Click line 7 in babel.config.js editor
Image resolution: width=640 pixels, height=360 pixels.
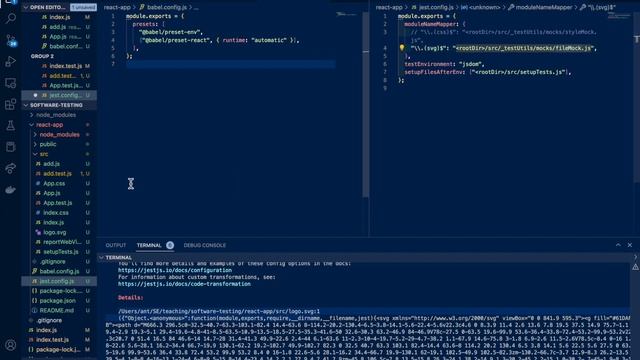coord(231,64)
